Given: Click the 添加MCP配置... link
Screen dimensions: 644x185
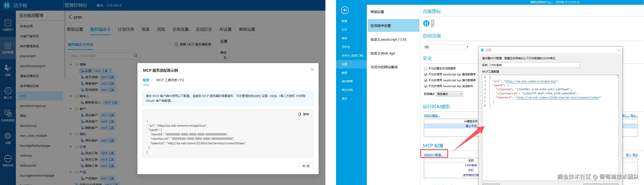Looking at the screenshot, I should [x=433, y=155].
